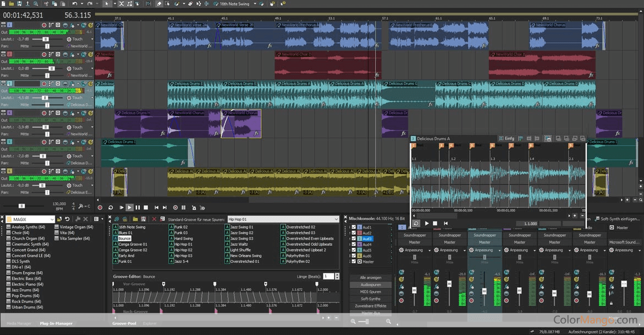Toggle the Master checkbox in the mixer list
This screenshot has width=644, height=335.
coord(353,261)
